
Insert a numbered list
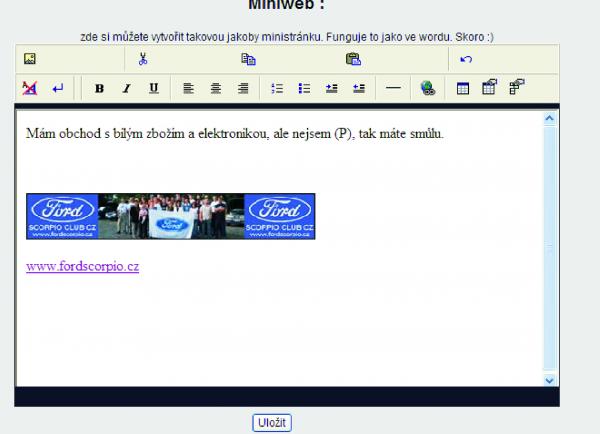(x=277, y=88)
